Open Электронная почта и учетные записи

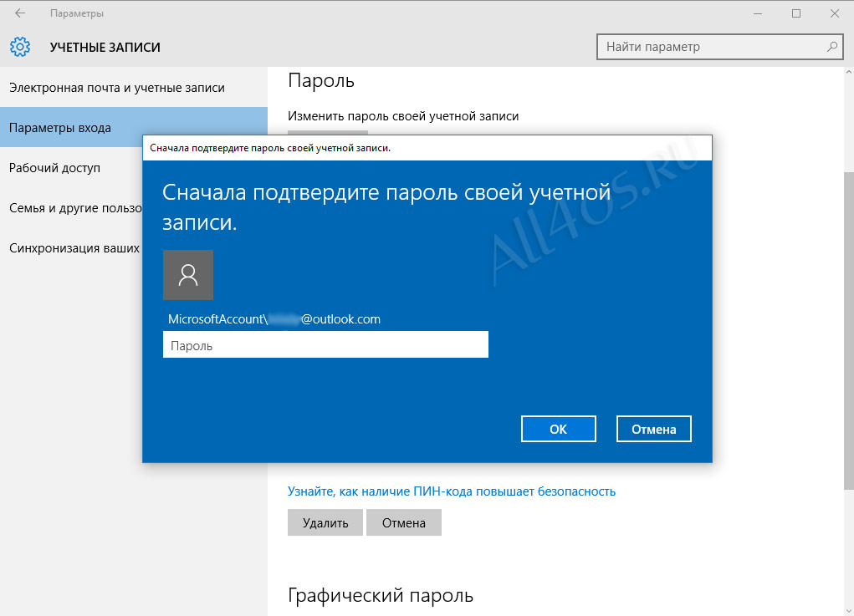click(x=134, y=88)
